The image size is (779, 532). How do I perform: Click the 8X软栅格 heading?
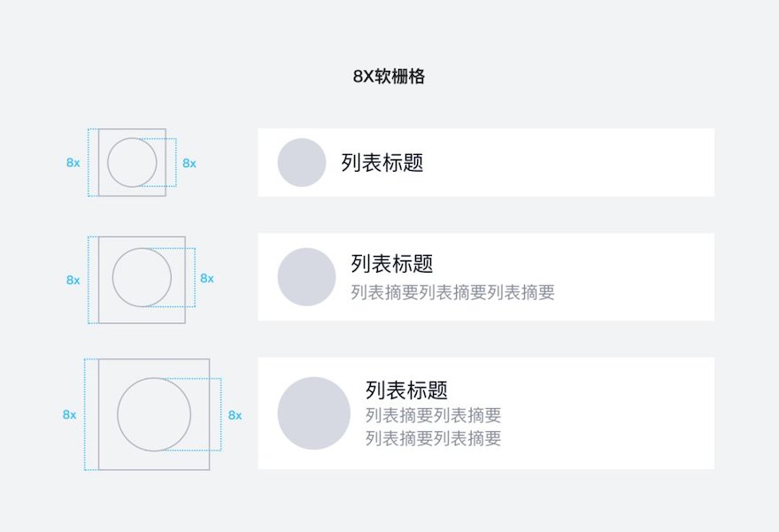[x=389, y=76]
